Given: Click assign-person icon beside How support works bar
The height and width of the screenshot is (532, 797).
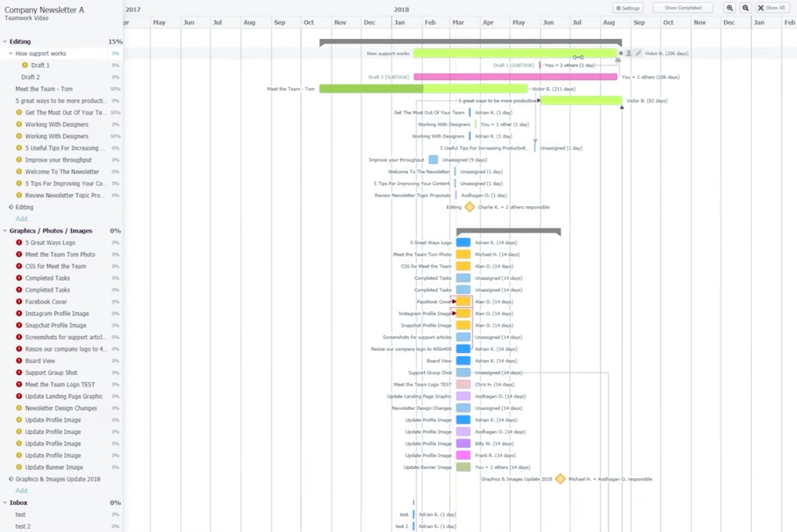Looking at the screenshot, I should pyautogui.click(x=629, y=53).
